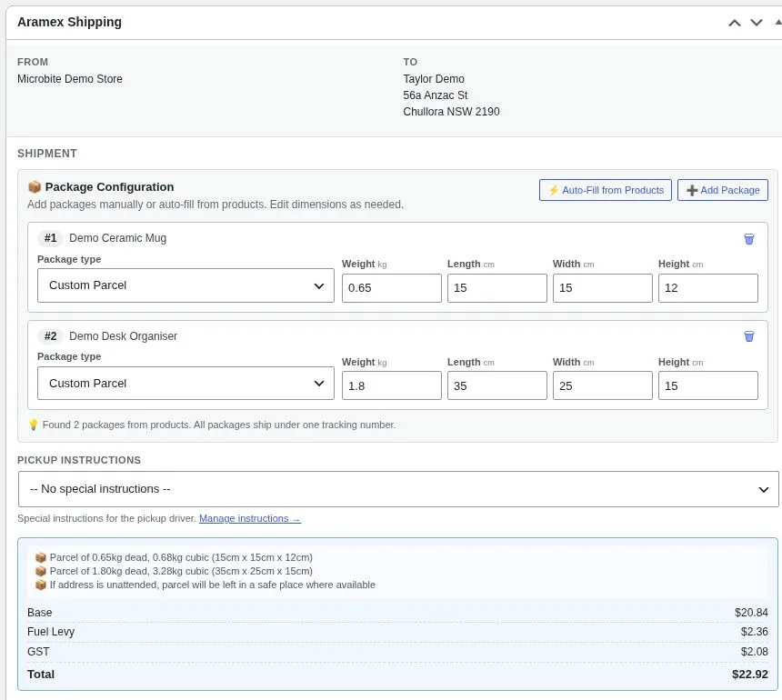Click the recipient name Taylor Demo
This screenshot has height=700, width=782.
click(434, 79)
